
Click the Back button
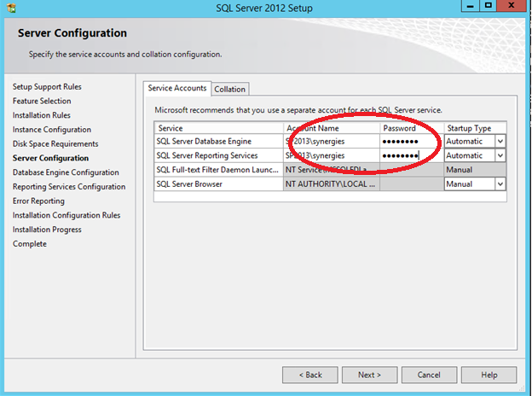click(x=310, y=375)
